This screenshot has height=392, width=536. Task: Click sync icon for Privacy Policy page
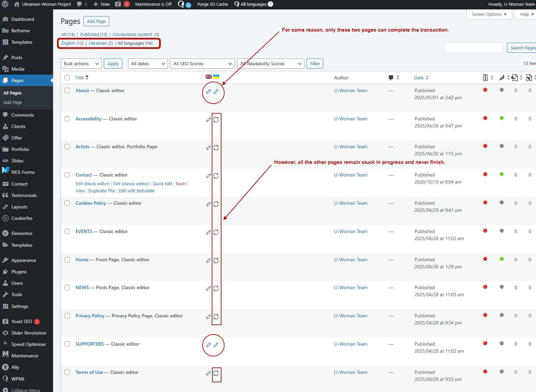click(x=216, y=317)
